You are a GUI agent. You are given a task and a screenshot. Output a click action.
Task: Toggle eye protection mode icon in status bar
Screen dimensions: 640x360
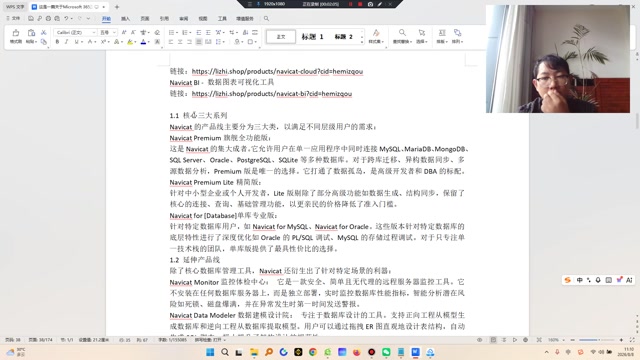coord(480,340)
